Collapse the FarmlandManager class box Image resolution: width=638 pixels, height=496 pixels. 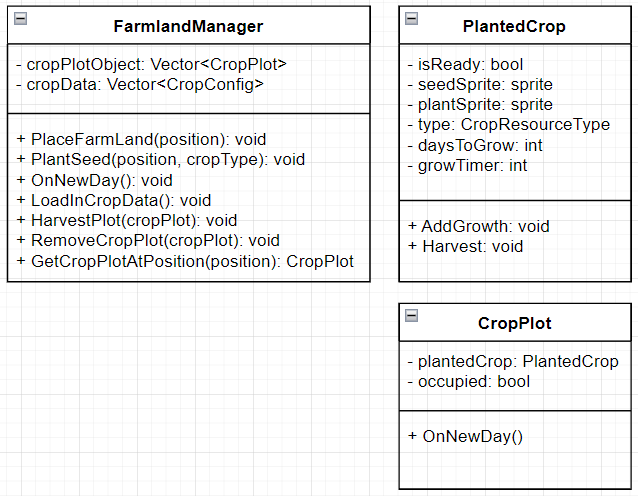coord(20,19)
